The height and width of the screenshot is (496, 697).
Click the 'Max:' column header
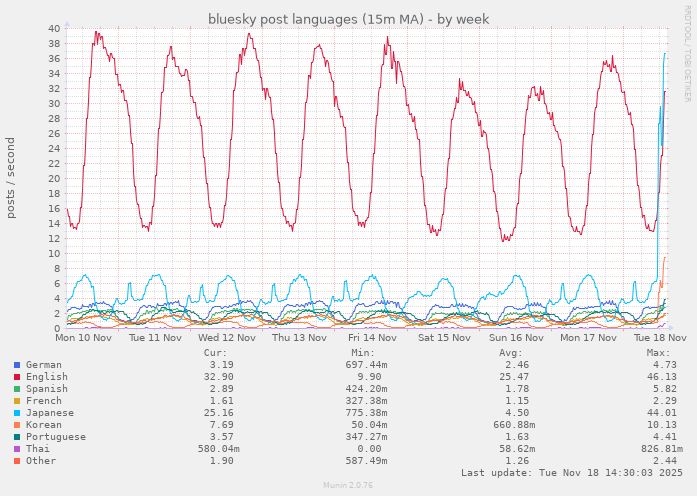coord(658,353)
